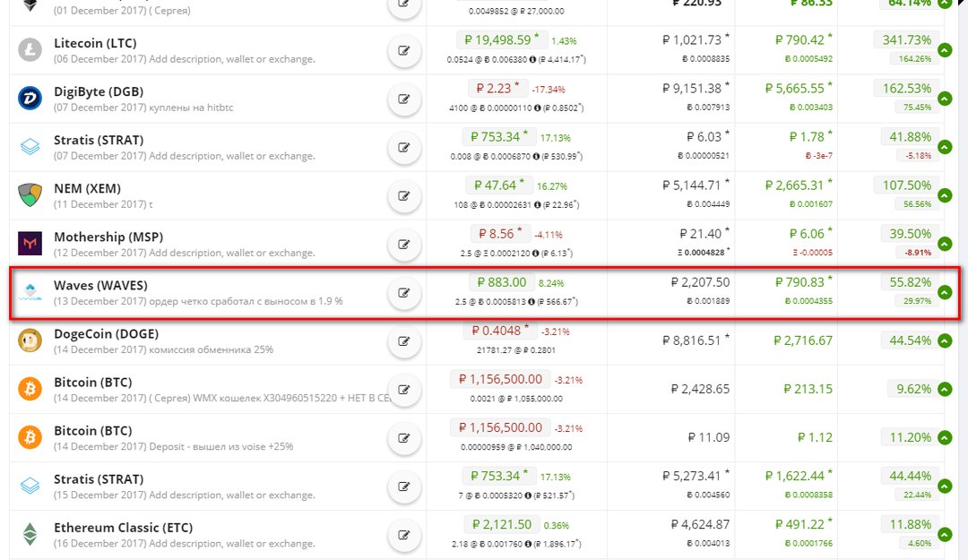The image size is (968, 560).
Task: Edit the Waves (WAVES) entry
Action: click(x=403, y=293)
